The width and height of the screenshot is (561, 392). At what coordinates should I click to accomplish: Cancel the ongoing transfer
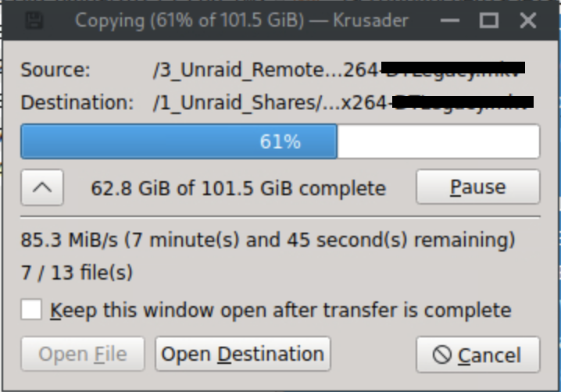pyautogui.click(x=478, y=355)
